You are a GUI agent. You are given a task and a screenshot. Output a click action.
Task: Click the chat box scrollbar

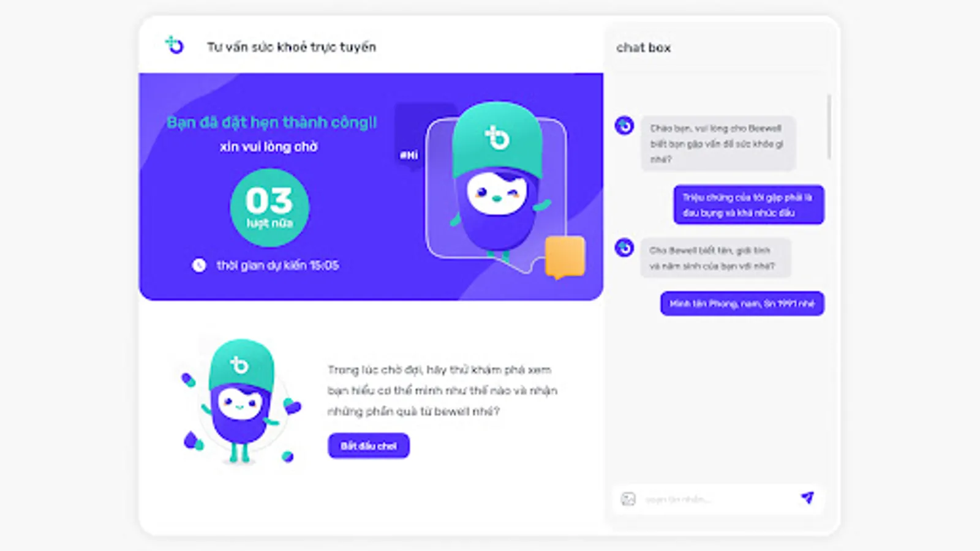[x=829, y=127]
